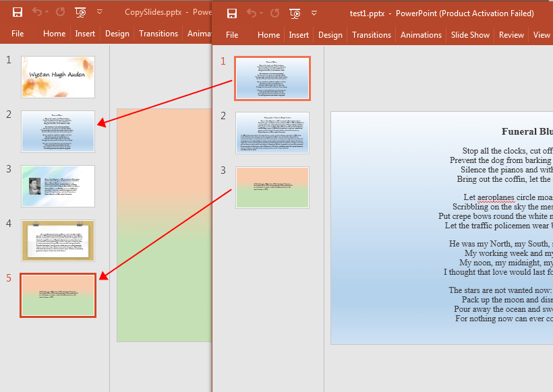The width and height of the screenshot is (553, 392).
Task: Open Insert tab in CopySlides.pptx window
Action: pos(85,34)
